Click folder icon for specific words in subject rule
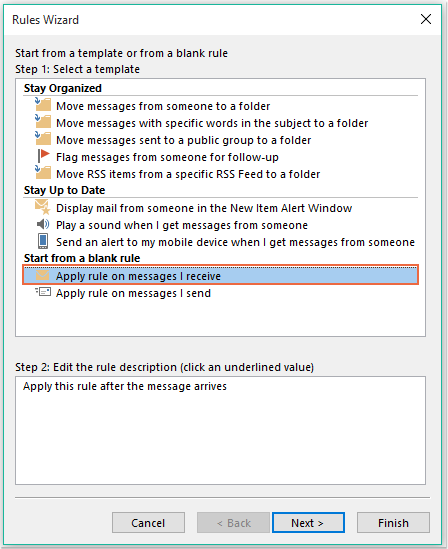Screen dimensions: 448x549 [43, 121]
